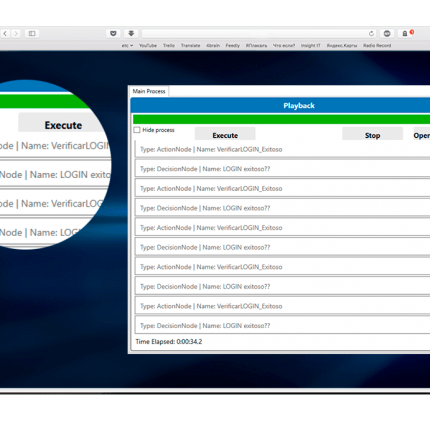Click the green playback progress bar
This screenshot has height=430, width=430.
pyautogui.click(x=281, y=119)
